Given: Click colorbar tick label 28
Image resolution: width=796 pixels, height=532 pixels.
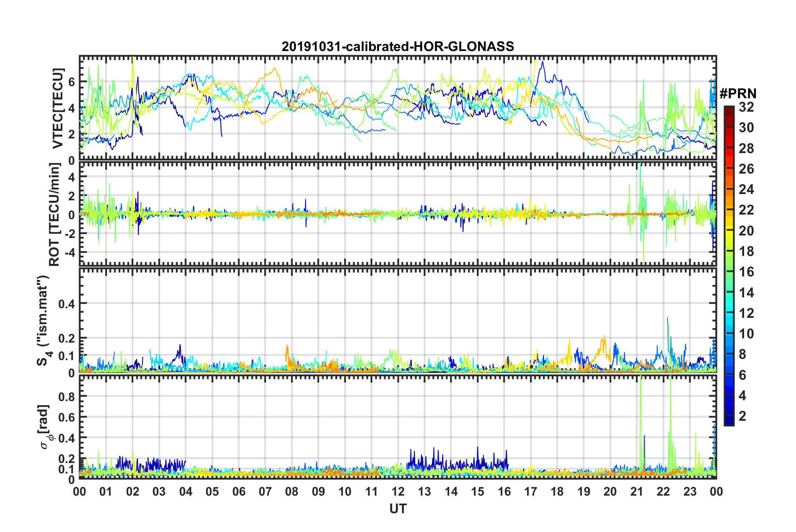Looking at the screenshot, I should point(746,148).
